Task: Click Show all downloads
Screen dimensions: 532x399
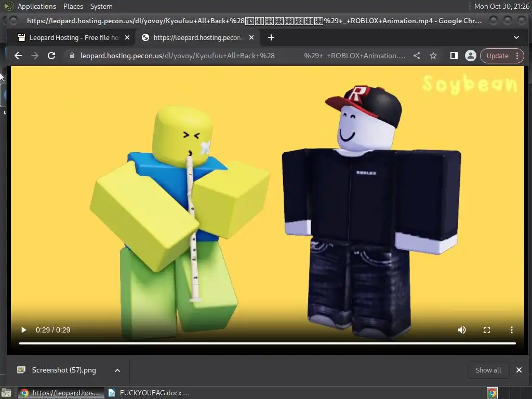Action: pyautogui.click(x=488, y=370)
